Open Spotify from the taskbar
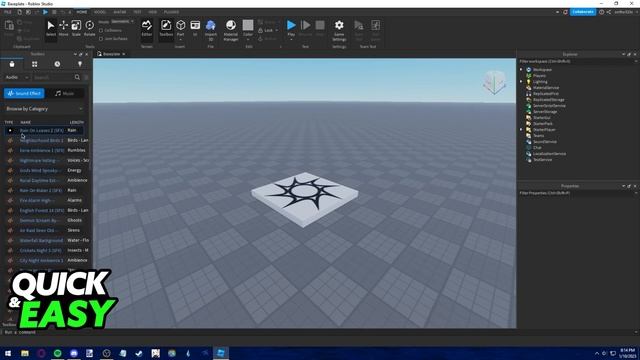Viewport: 640px width, 360px height. coord(58,353)
